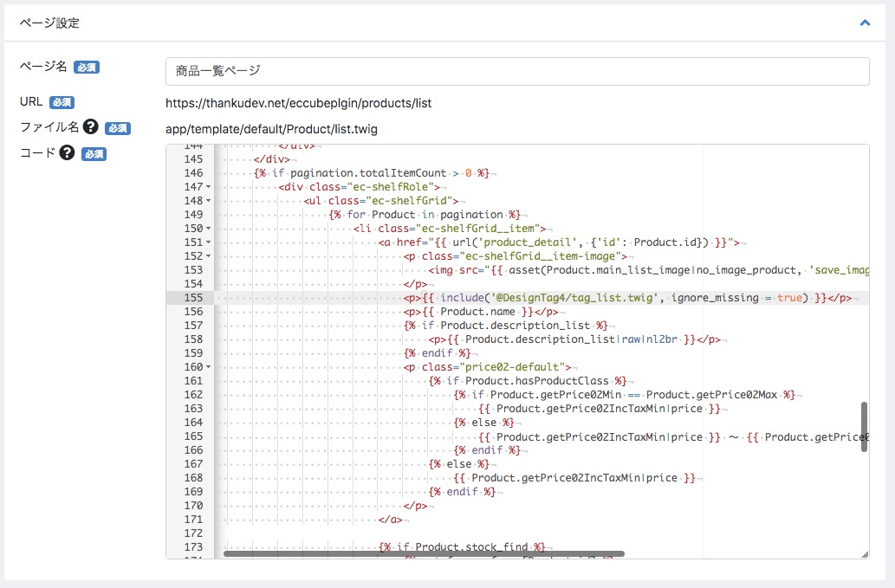Click the ページ設定 panel header title

click(49, 23)
